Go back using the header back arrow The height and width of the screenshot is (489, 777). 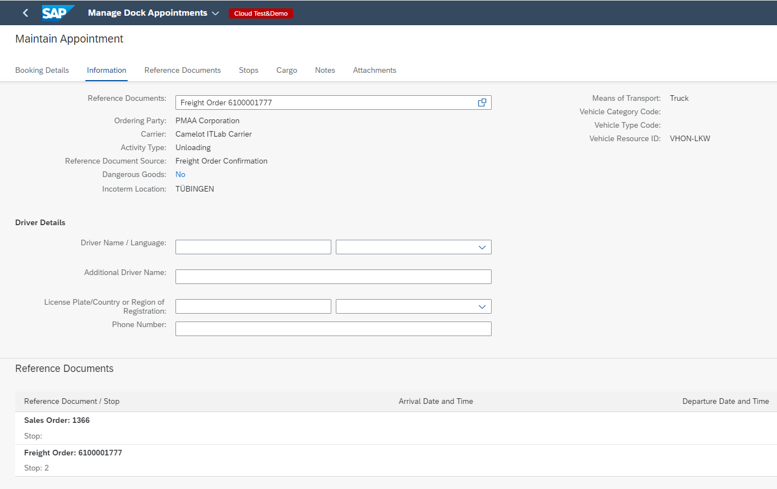[25, 13]
